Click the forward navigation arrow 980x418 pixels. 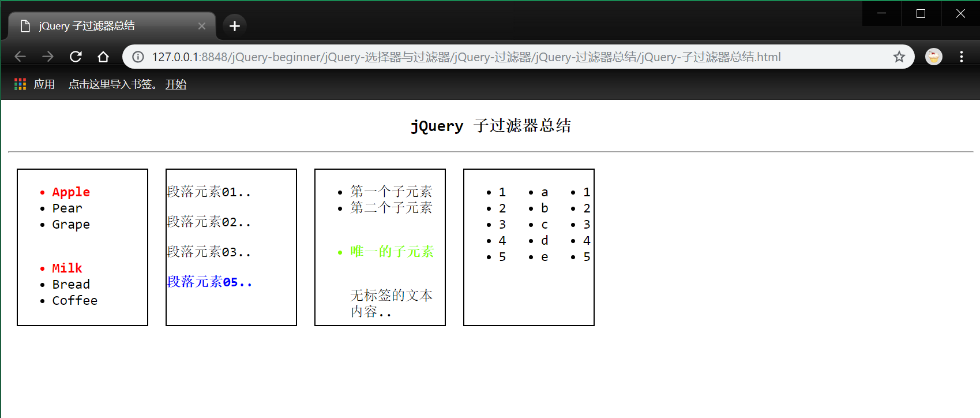[x=48, y=57]
